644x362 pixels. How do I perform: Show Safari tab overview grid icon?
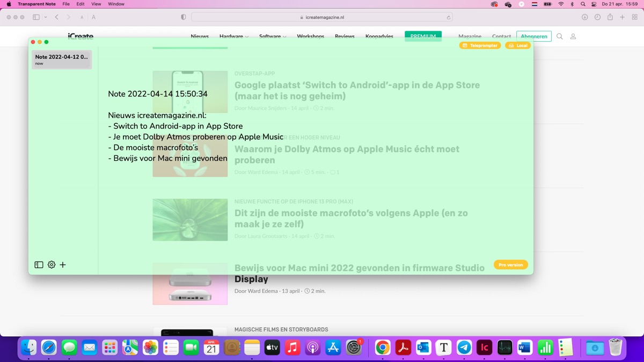pos(635,17)
